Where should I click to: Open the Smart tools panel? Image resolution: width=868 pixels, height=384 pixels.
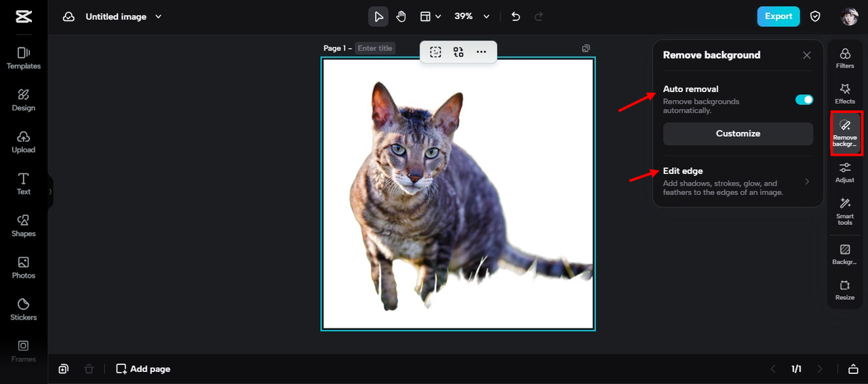point(845,211)
